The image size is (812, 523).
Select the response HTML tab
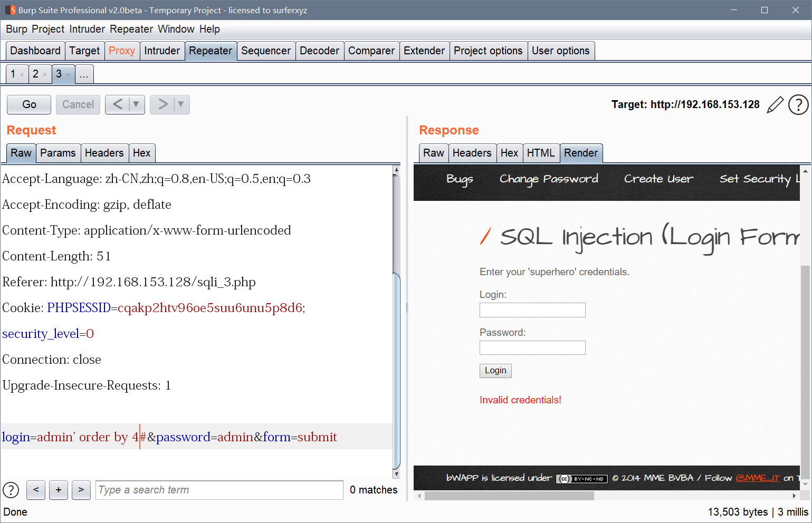pyautogui.click(x=541, y=153)
